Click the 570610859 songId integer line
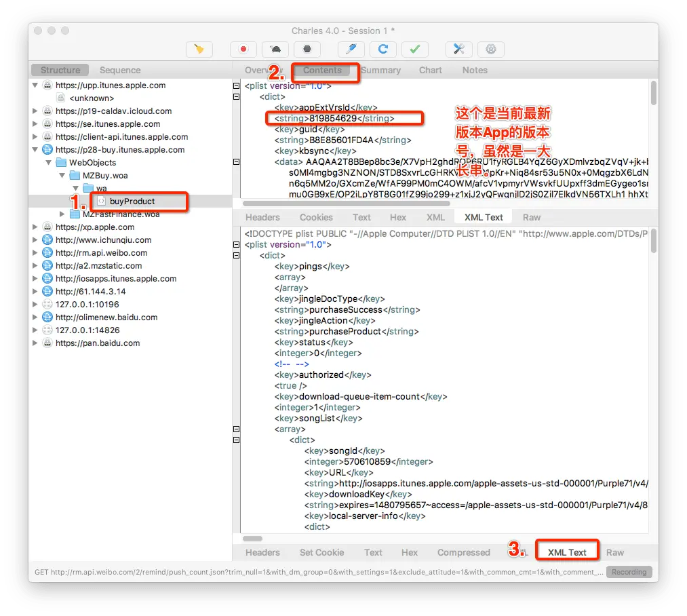687x616 pixels. click(368, 462)
